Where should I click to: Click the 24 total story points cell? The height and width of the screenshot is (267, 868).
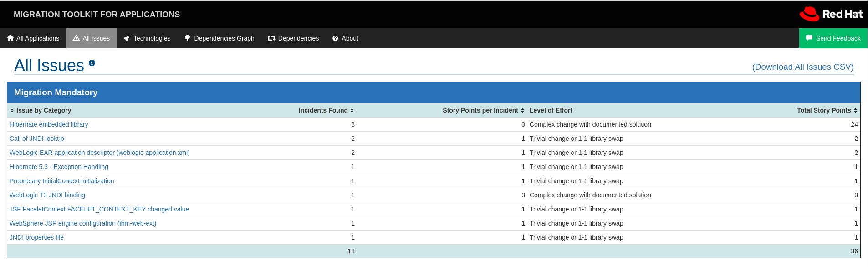[854, 124]
